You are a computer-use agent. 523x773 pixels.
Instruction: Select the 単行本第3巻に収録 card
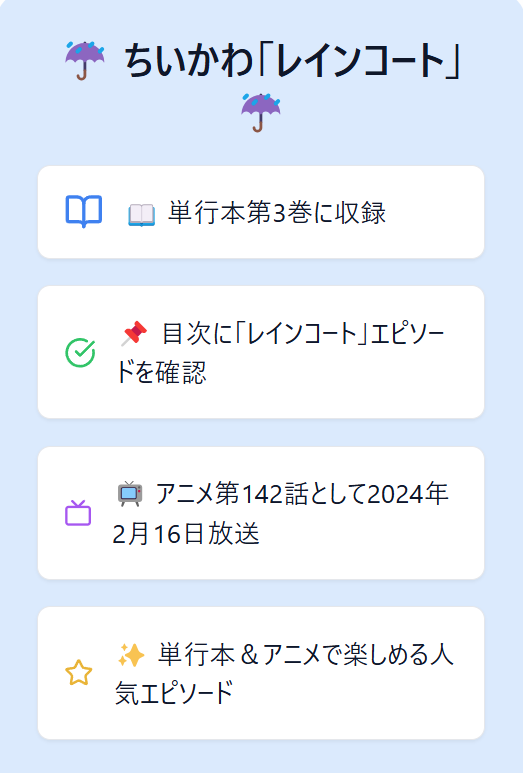coord(261,212)
